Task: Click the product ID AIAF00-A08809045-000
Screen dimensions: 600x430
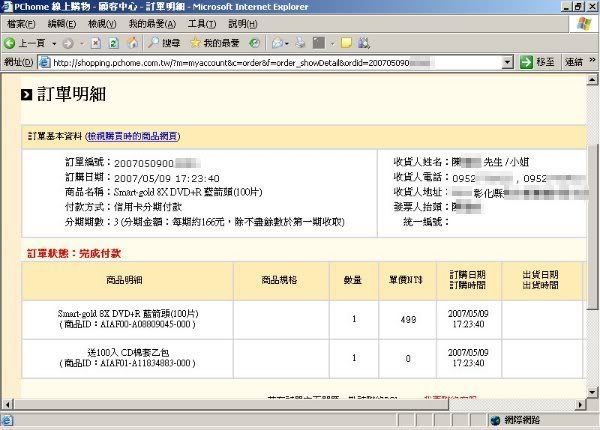Action: coord(145,324)
